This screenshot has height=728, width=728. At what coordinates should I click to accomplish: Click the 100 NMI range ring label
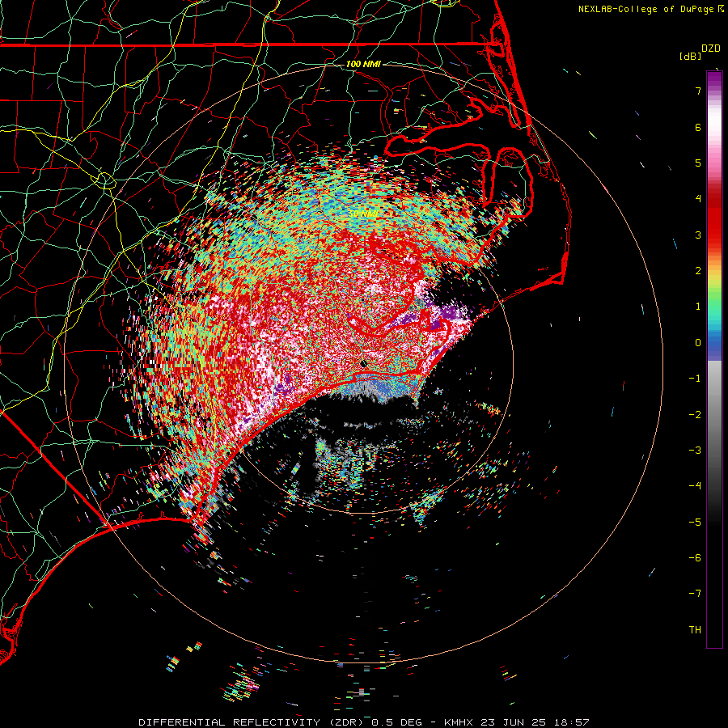[363, 64]
